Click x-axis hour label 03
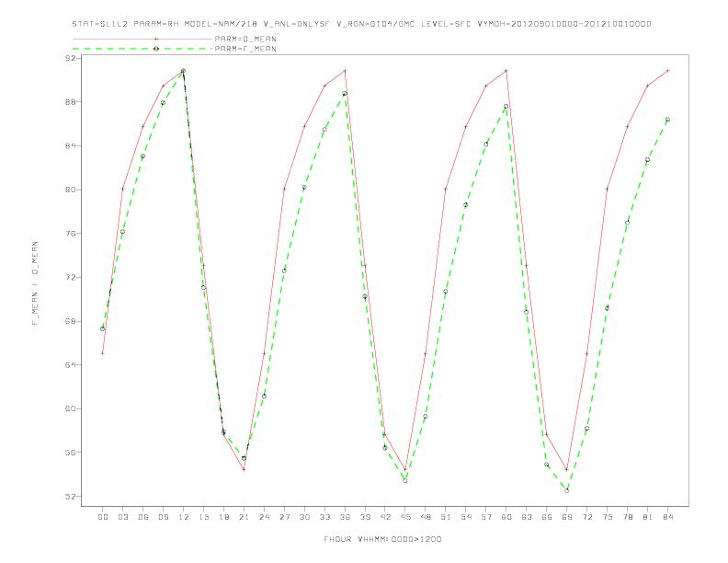 (x=123, y=517)
